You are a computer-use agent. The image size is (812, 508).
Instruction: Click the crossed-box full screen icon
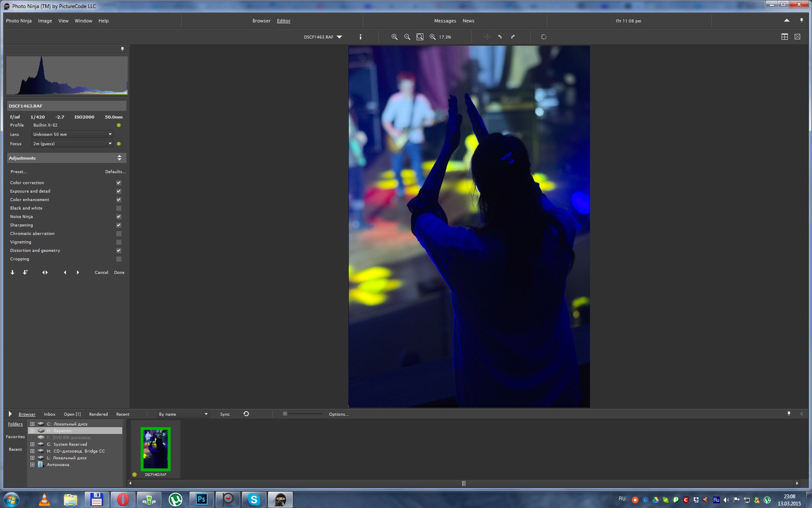(x=797, y=37)
